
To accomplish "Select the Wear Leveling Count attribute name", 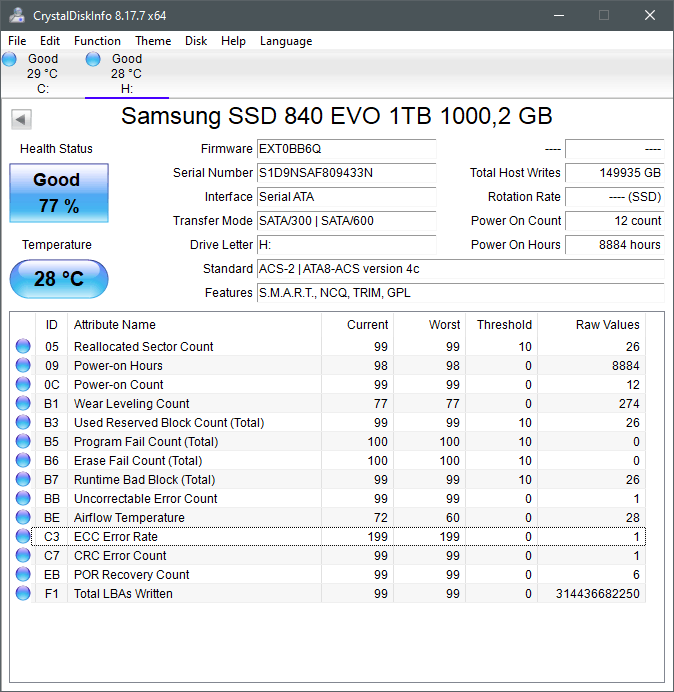I will point(132,403).
